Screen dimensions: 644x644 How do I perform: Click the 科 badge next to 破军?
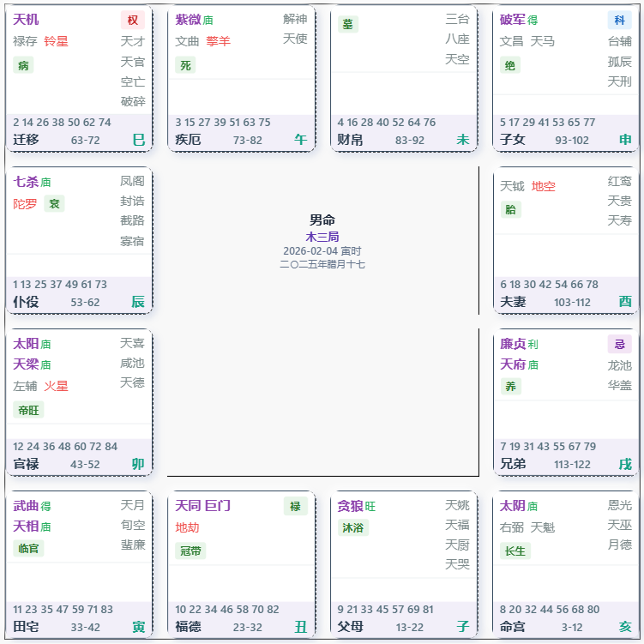(x=619, y=20)
